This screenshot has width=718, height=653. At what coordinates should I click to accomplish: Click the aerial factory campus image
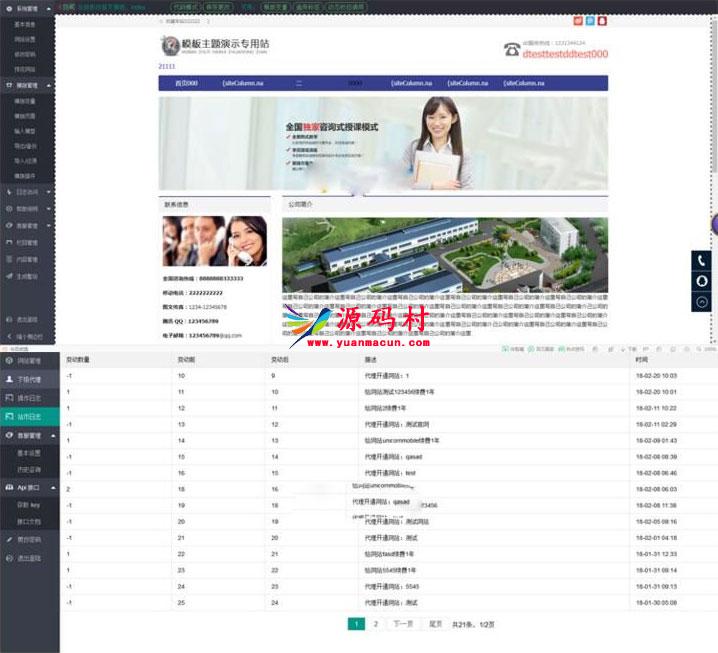pos(444,255)
